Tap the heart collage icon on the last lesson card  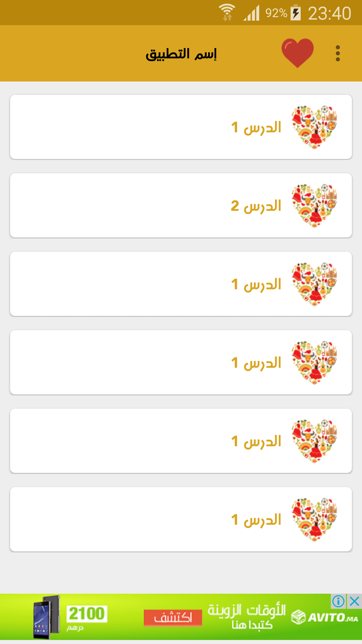click(x=314, y=519)
